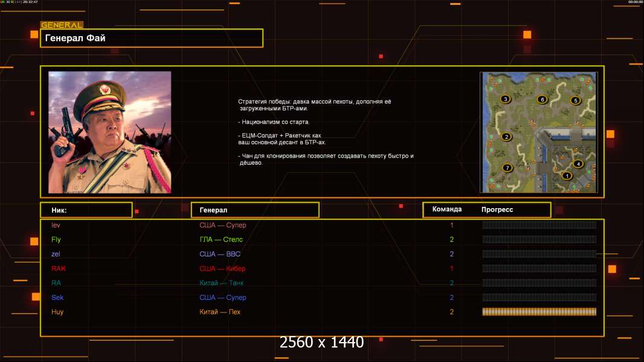Click the Прогресс column header
Viewport: 644px width, 362px height.
[497, 209]
